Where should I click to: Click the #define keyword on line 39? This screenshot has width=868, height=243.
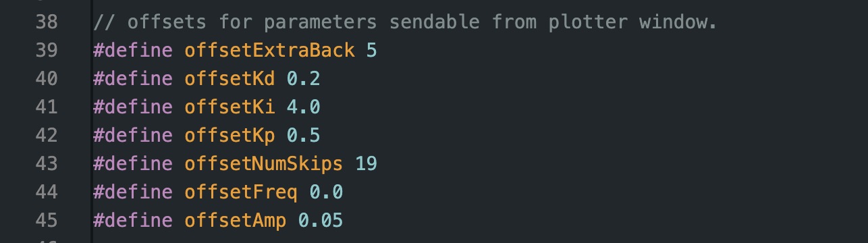[133, 51]
